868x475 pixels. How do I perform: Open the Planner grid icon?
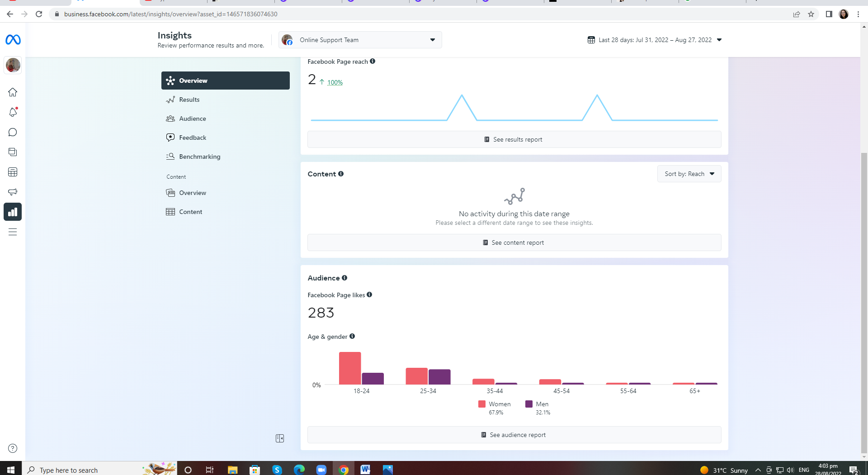[13, 172]
